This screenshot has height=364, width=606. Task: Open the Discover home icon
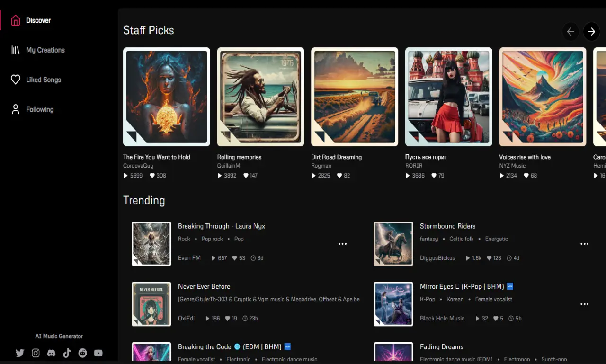[16, 20]
